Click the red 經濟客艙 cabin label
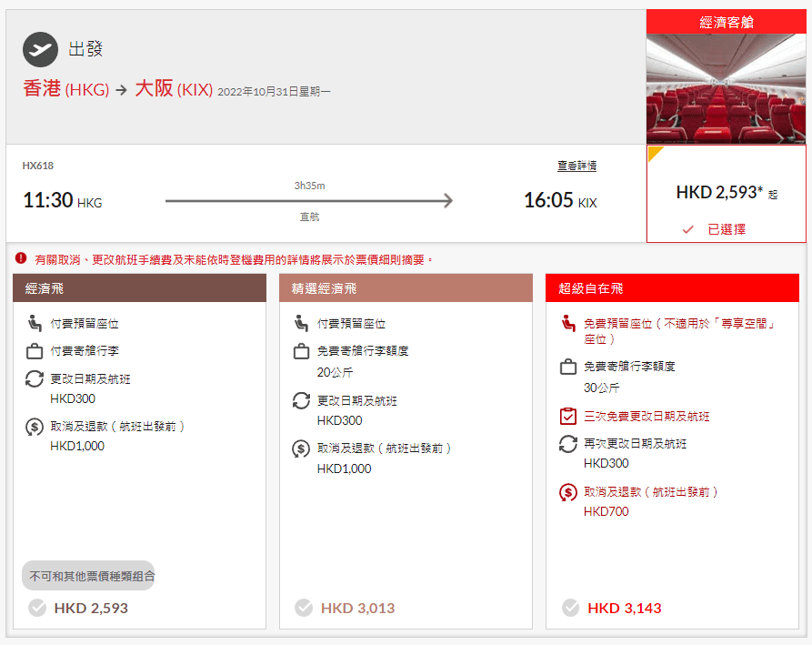Screen dimensions: 812x645 click(x=726, y=23)
